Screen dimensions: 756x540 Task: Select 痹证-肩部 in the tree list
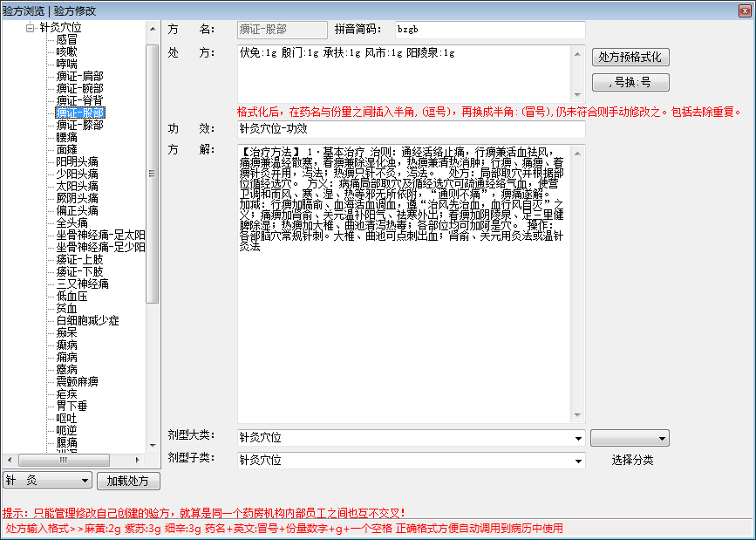79,77
